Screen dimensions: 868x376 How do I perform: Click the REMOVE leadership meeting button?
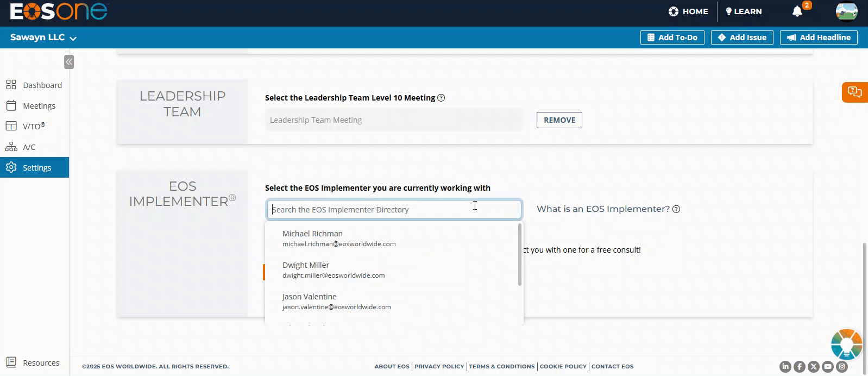[559, 120]
